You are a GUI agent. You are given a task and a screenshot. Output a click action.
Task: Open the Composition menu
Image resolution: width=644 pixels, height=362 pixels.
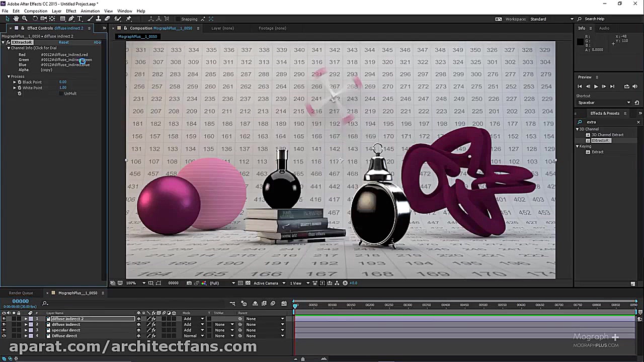tap(35, 11)
